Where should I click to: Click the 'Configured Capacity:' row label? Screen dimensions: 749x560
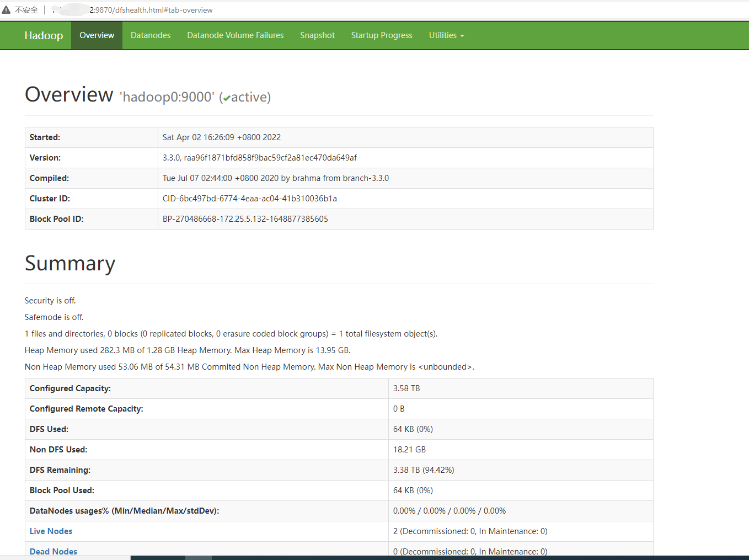point(70,388)
